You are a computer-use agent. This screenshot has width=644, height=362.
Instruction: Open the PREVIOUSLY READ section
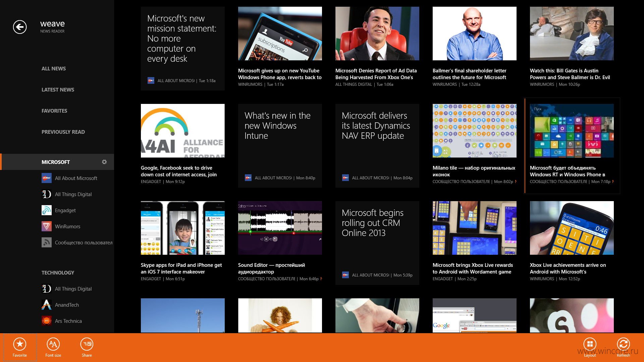[63, 132]
